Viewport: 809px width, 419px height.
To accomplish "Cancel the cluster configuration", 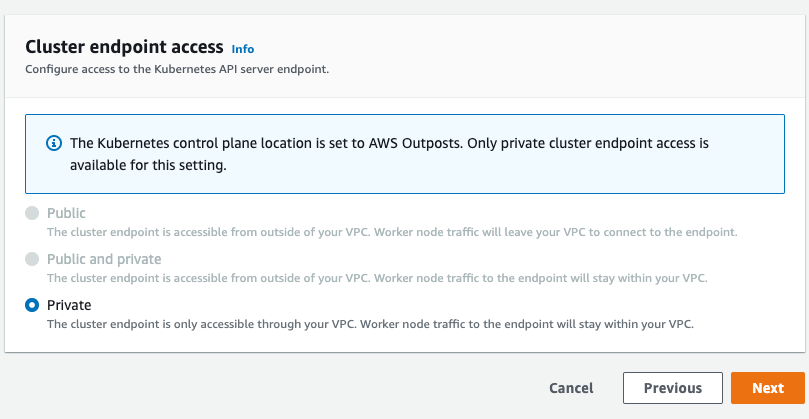I will pyautogui.click(x=571, y=388).
